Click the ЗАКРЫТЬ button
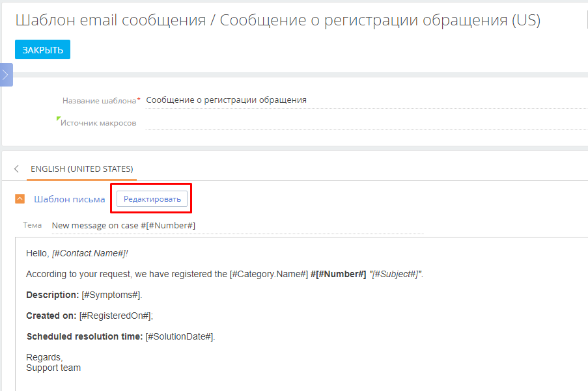588x391 pixels. (x=42, y=49)
